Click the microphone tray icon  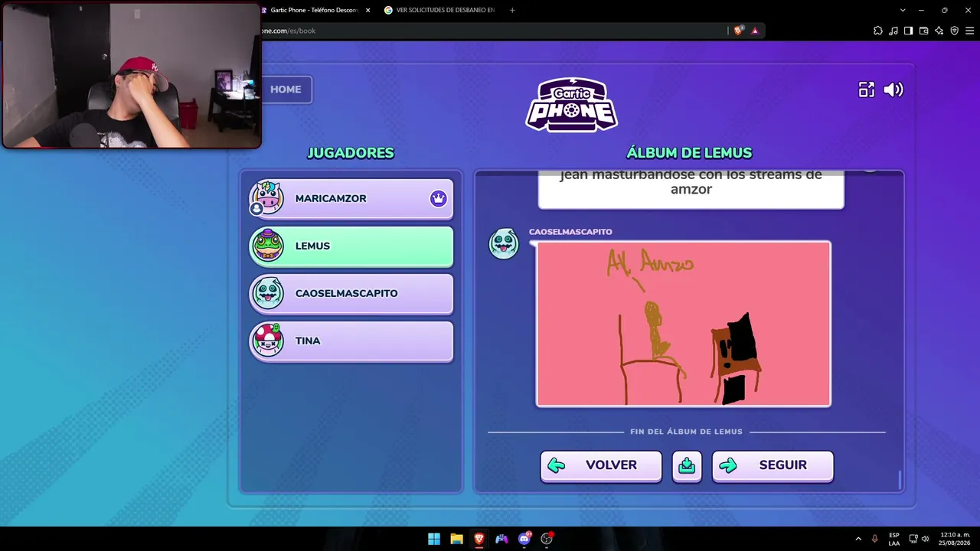pos(874,539)
